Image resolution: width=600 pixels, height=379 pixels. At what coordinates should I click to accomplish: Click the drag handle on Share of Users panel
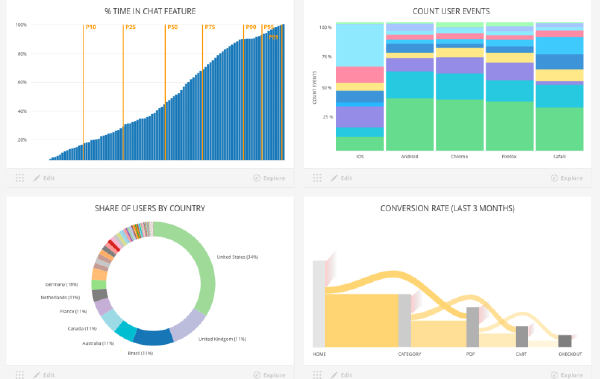(x=20, y=375)
